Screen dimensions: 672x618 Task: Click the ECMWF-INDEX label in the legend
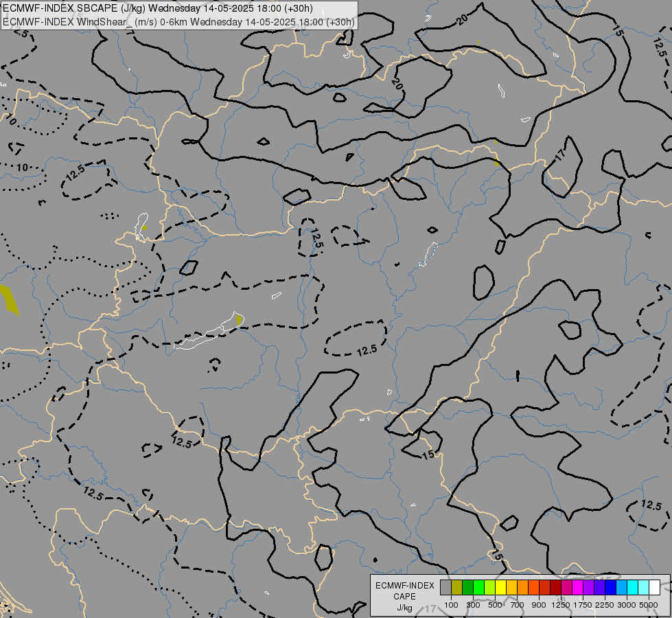(x=404, y=586)
